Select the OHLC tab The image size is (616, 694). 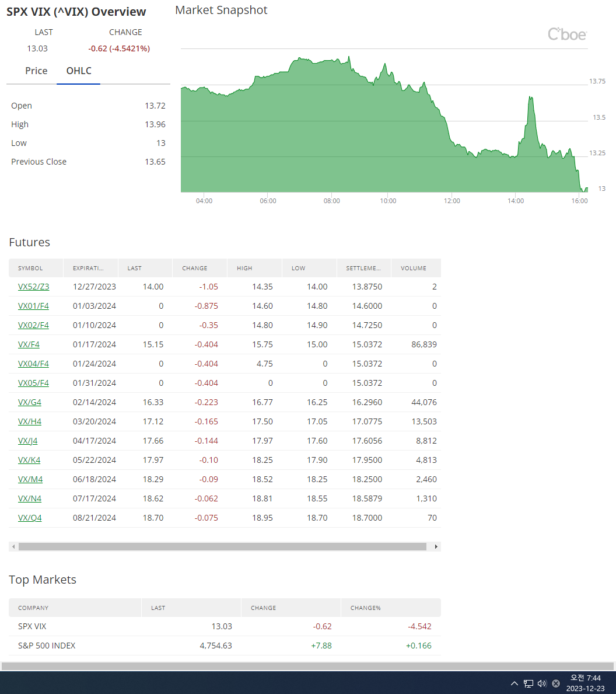point(79,71)
